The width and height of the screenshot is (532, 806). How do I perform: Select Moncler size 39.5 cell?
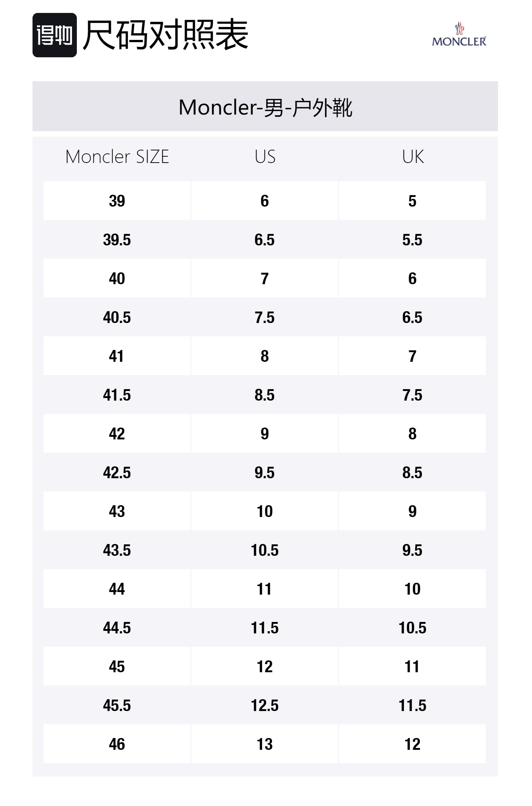point(117,239)
